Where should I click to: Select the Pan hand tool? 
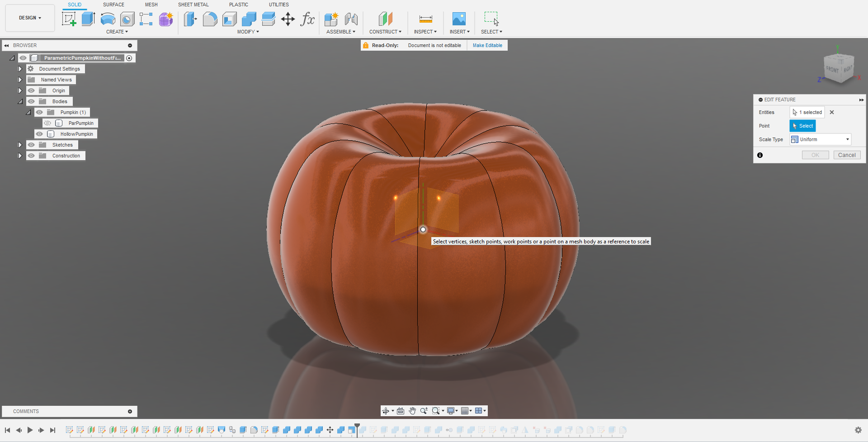click(412, 411)
